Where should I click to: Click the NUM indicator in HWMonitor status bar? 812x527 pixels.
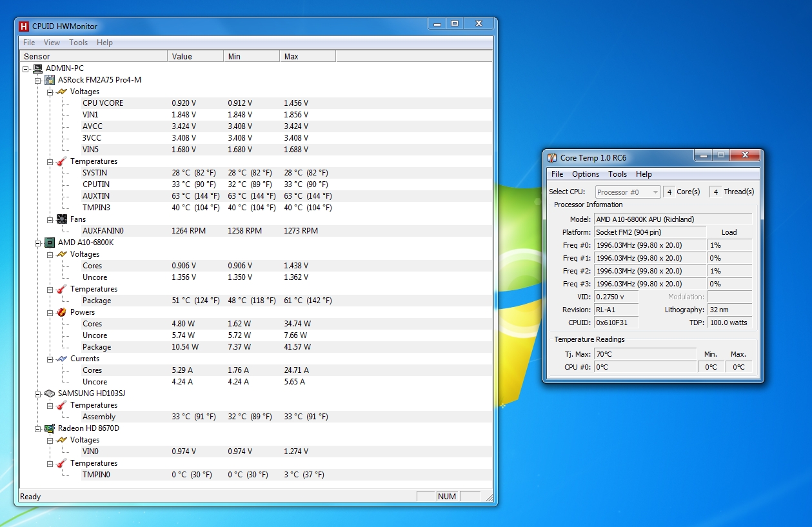pos(447,497)
